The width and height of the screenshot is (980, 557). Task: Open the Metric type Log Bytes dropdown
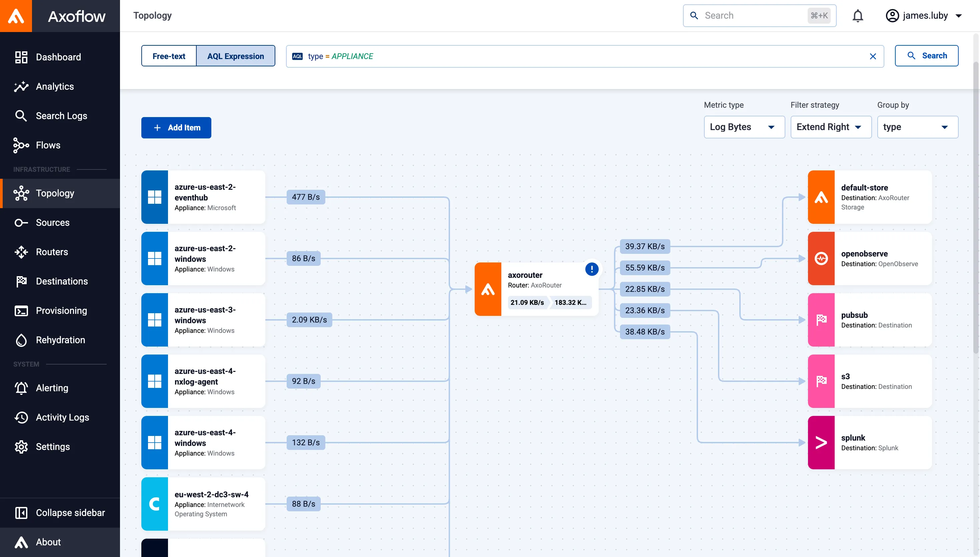coord(744,127)
